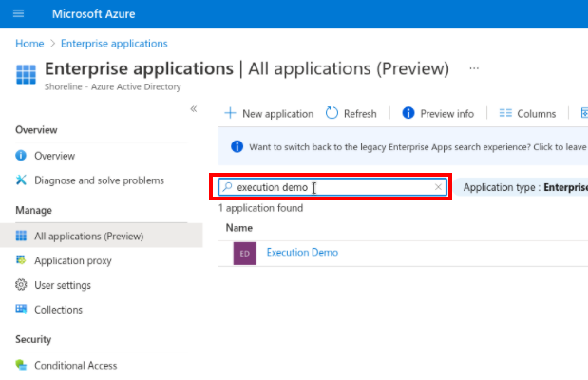Sort by the Name column header
588x380 pixels.
click(x=238, y=228)
